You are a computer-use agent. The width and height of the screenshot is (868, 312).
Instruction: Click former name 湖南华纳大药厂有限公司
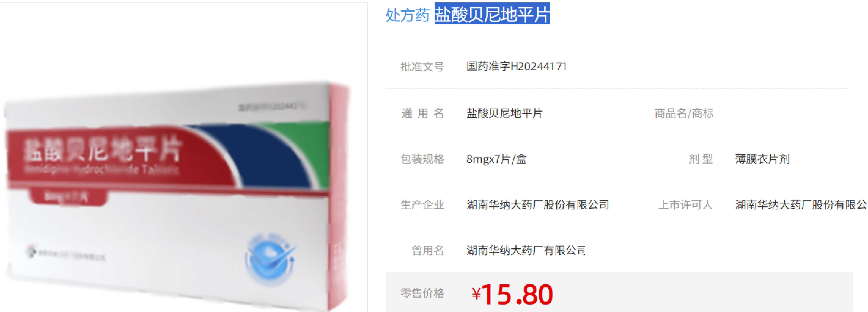click(x=526, y=250)
